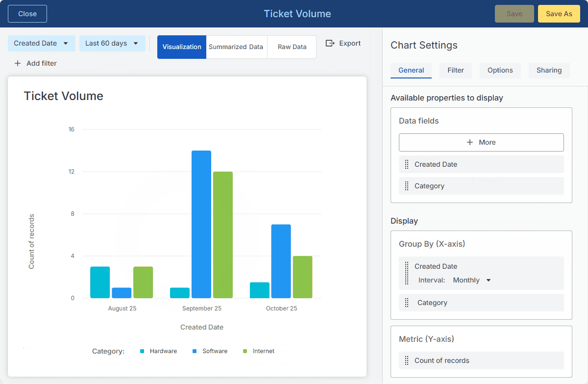Click drag handle of Created Date in Group By
Image resolution: width=588 pixels, height=384 pixels.
tap(407, 273)
